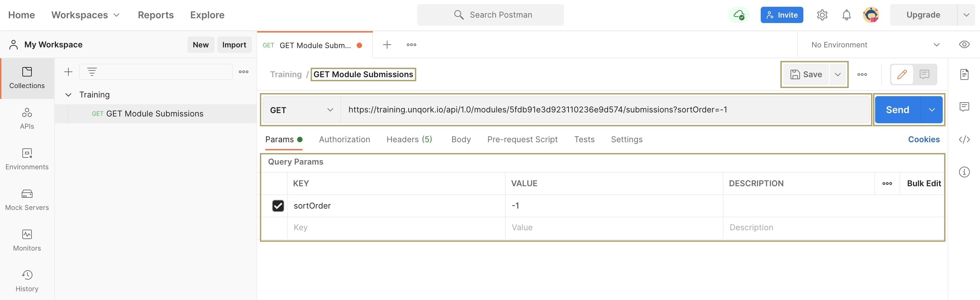The image size is (980, 300).
Task: Switch to the Params tab
Action: (284, 140)
